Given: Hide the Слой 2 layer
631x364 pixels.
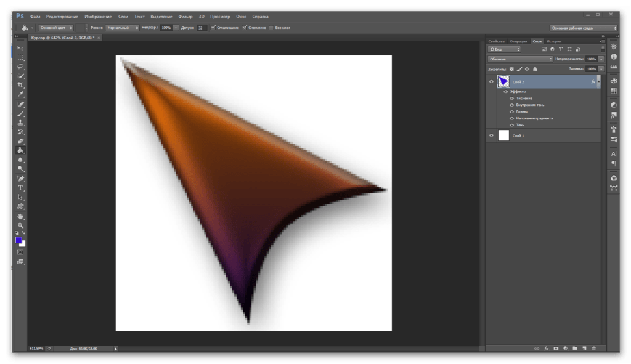Looking at the screenshot, I should 491,82.
